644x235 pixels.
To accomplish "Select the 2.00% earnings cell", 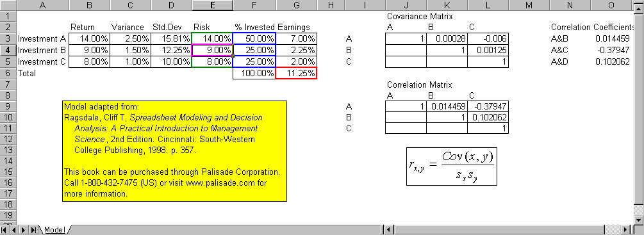I will [297, 62].
